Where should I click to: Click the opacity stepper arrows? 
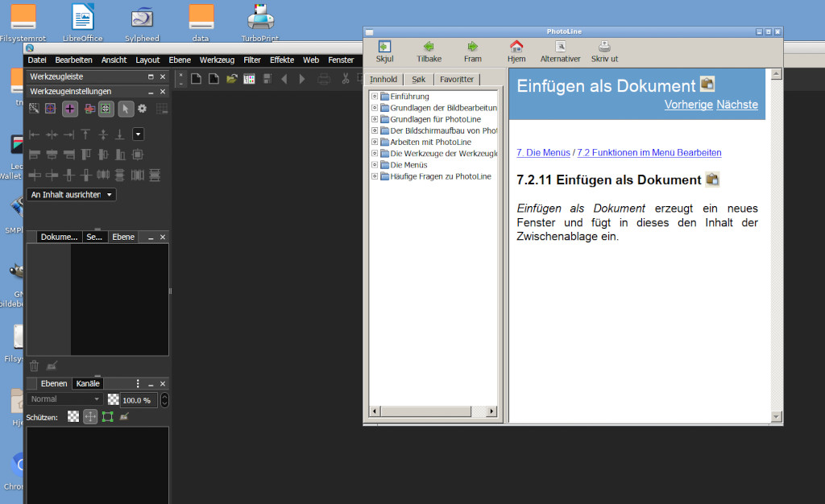(164, 400)
